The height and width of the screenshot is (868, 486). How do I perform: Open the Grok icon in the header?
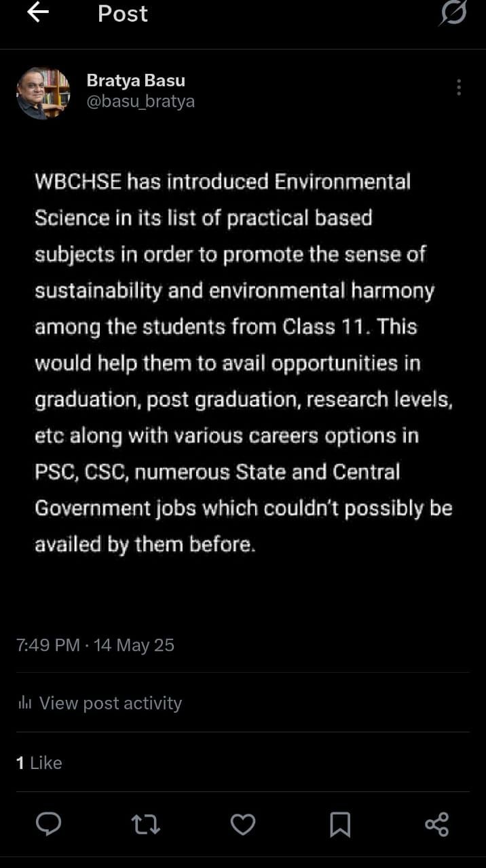452,14
